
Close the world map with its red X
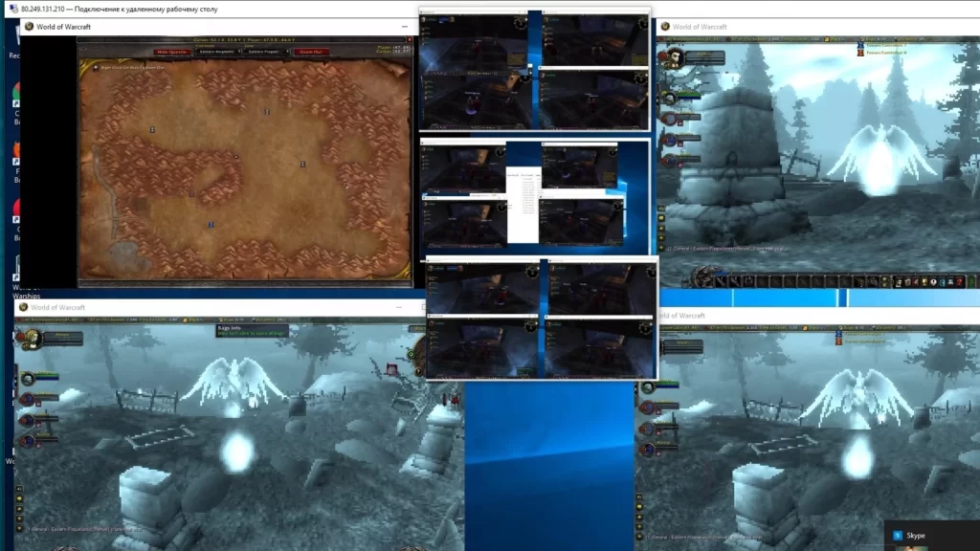(x=410, y=40)
